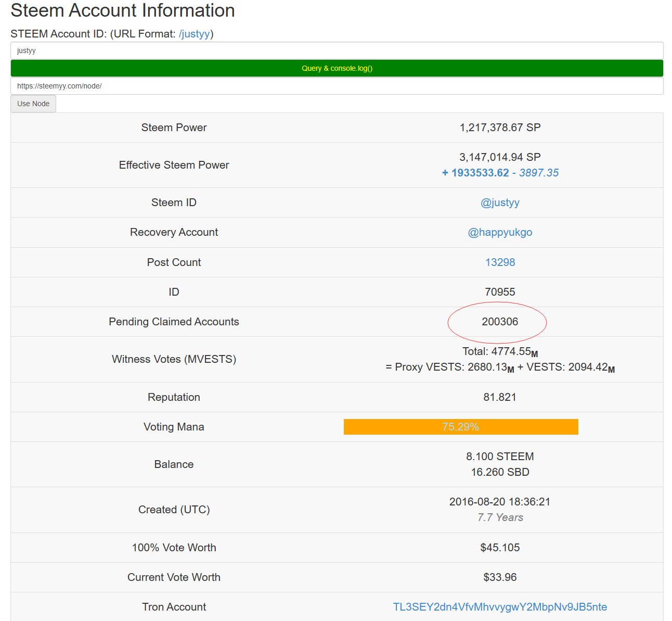Select the Current Vote Worth value $33.96

click(500, 577)
